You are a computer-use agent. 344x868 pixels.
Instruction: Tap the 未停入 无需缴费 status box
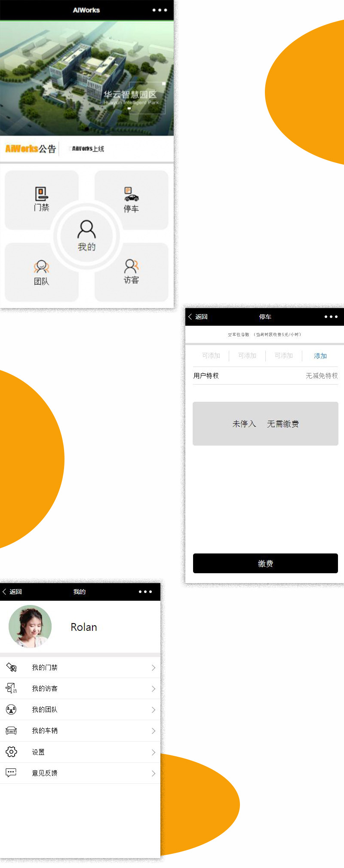[266, 424]
